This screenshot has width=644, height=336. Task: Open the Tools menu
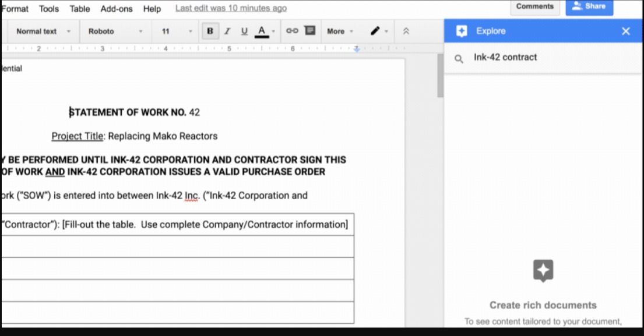click(49, 9)
